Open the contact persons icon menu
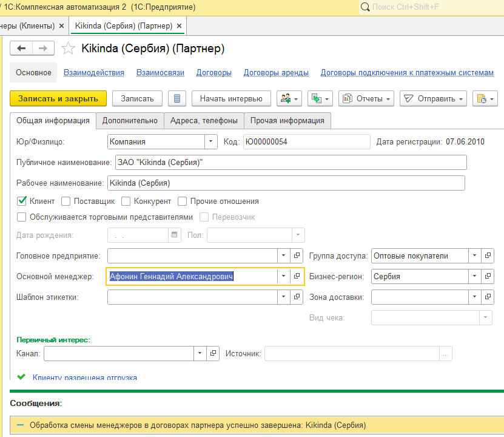This screenshot has width=504, height=437. [289, 98]
